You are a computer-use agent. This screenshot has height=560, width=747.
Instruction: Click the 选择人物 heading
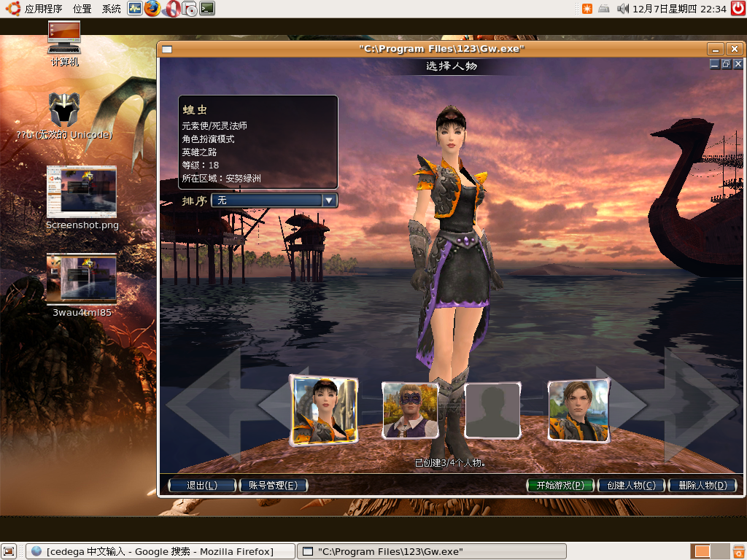coord(451,66)
